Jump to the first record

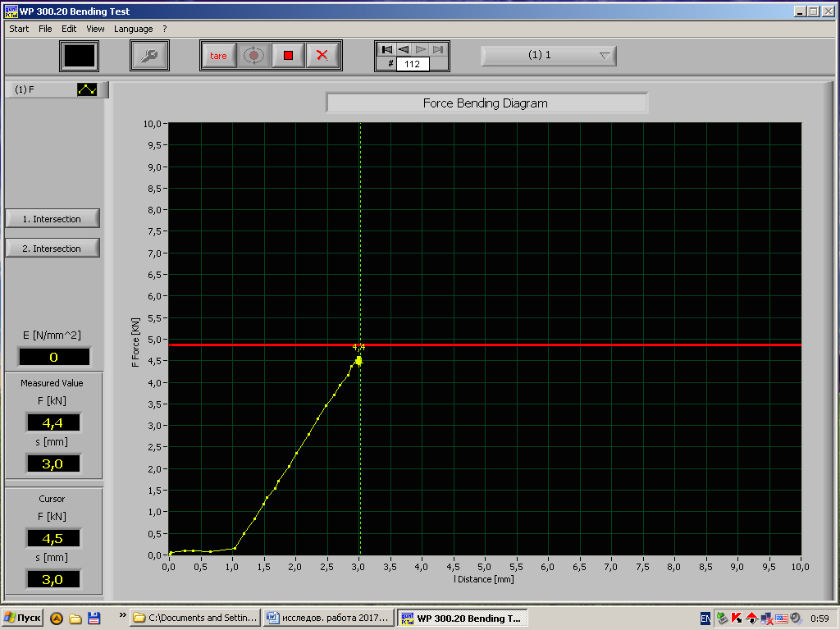coord(386,49)
